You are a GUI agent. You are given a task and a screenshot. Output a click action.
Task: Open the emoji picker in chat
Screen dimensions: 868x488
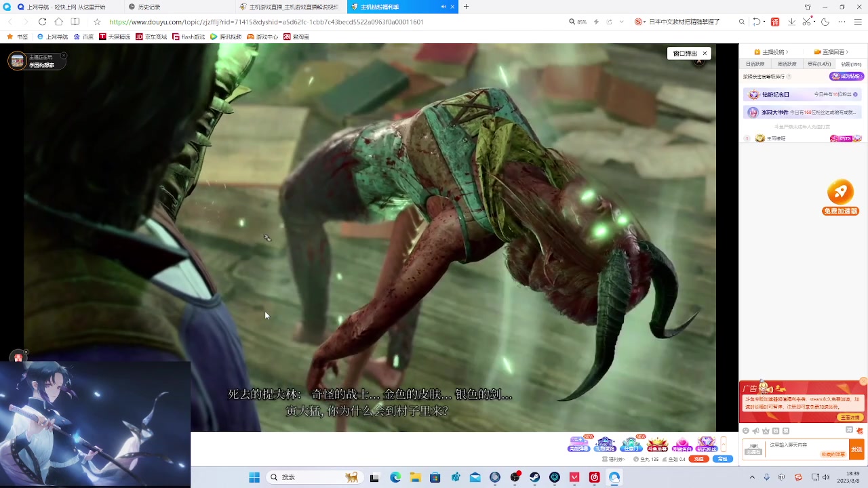click(x=746, y=431)
